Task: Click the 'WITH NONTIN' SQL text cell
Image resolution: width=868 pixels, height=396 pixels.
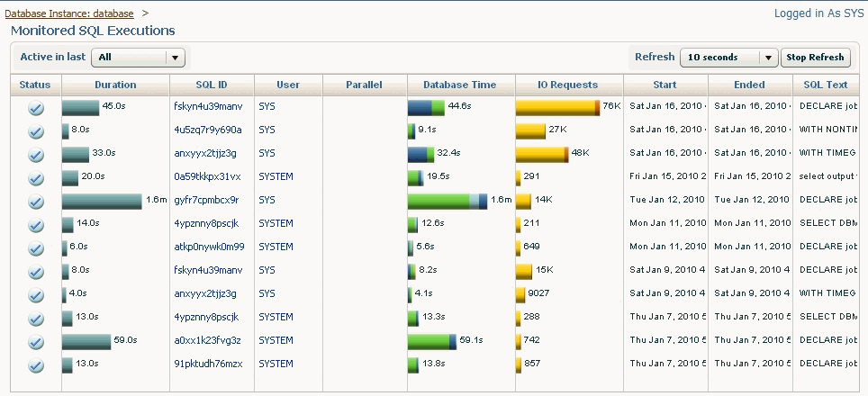Action: pos(828,130)
